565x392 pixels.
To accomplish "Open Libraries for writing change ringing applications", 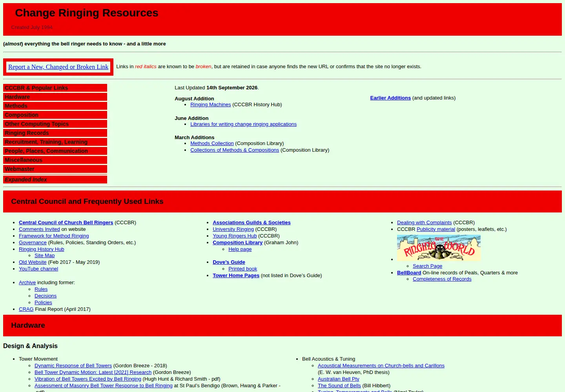I will pyautogui.click(x=243, y=124).
